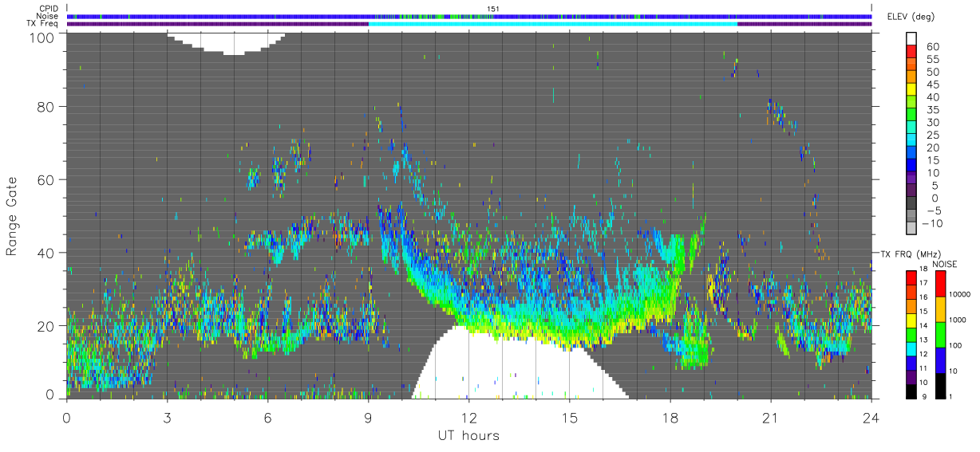This screenshot has height=452, width=980.
Task: Click the ELEV (deg) colorbar title
Action: 911,16
